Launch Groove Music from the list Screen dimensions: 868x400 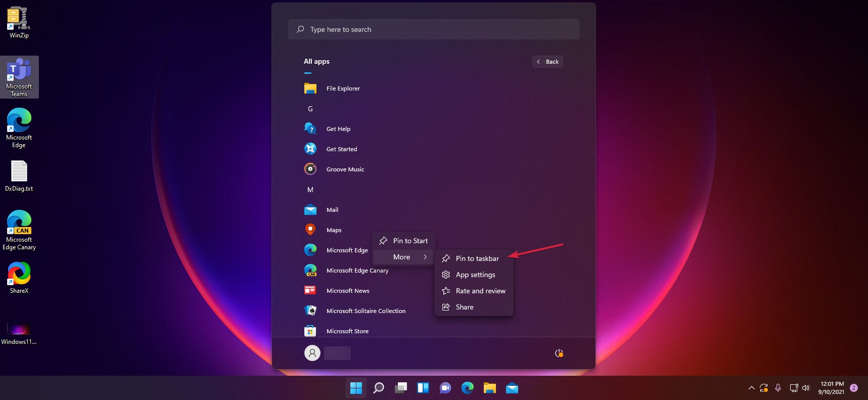click(x=334, y=169)
